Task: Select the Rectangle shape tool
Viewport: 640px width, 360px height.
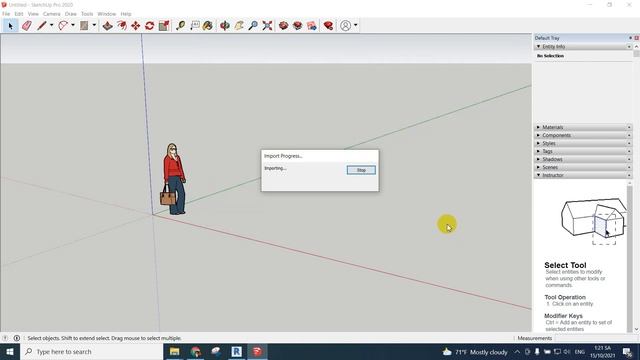Action: (84, 26)
